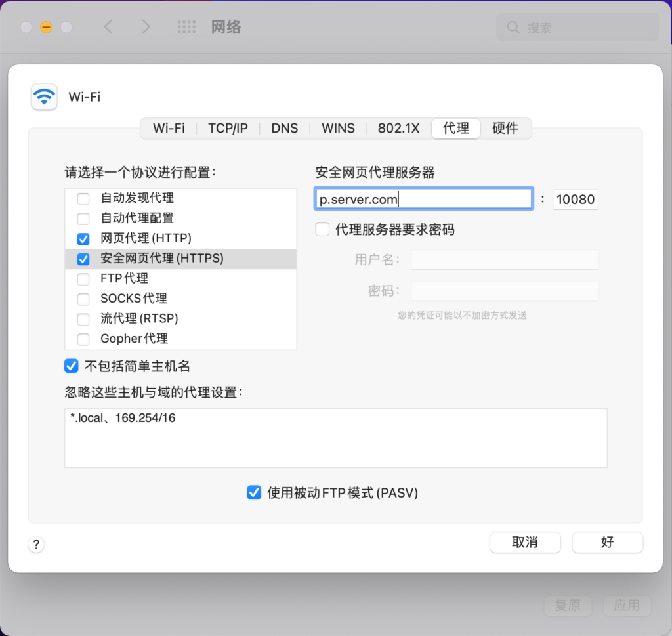
Task: Click the forward navigation arrow
Action: pos(146,27)
